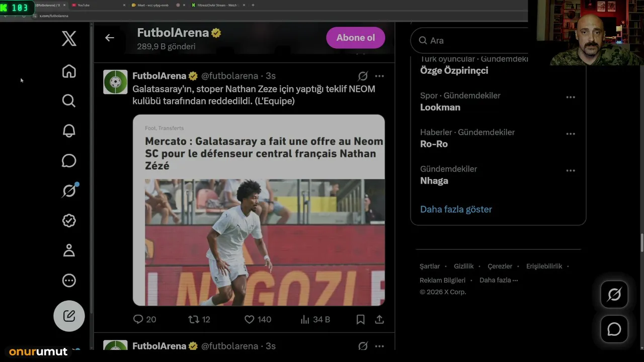Image resolution: width=644 pixels, height=362 pixels.
Task: Compose a new post with the round button
Action: pos(69,316)
